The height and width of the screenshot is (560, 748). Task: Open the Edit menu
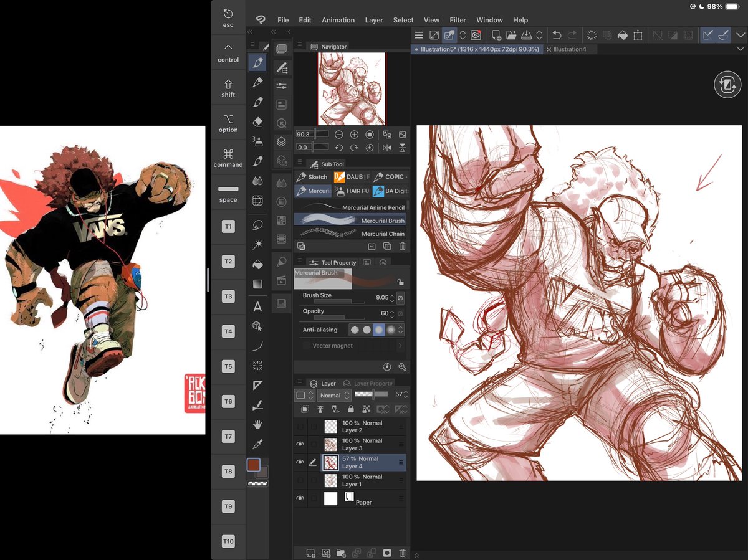(305, 20)
